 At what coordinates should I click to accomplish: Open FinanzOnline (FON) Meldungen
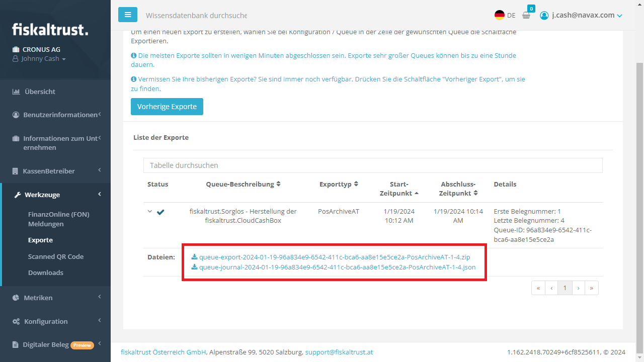(58, 219)
